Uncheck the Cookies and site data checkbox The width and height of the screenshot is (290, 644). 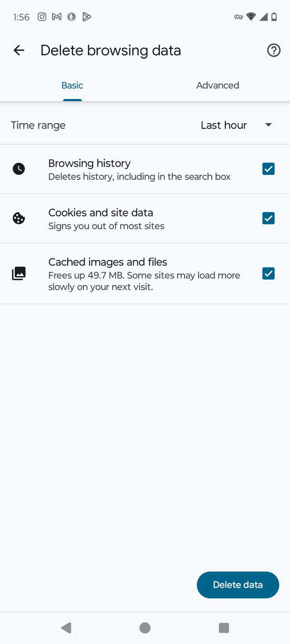pyautogui.click(x=268, y=218)
